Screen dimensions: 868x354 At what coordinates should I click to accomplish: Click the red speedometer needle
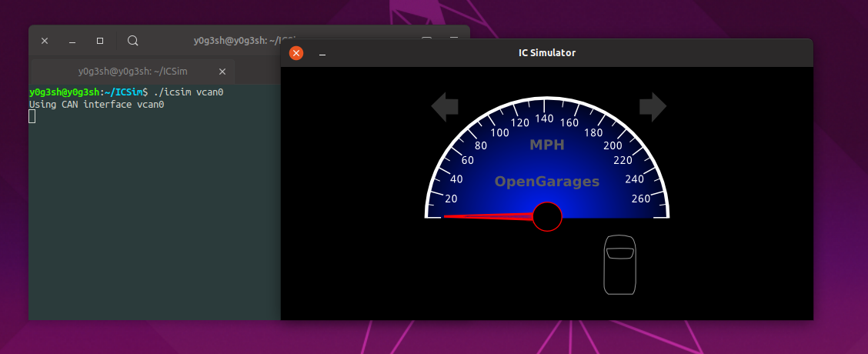pyautogui.click(x=488, y=217)
